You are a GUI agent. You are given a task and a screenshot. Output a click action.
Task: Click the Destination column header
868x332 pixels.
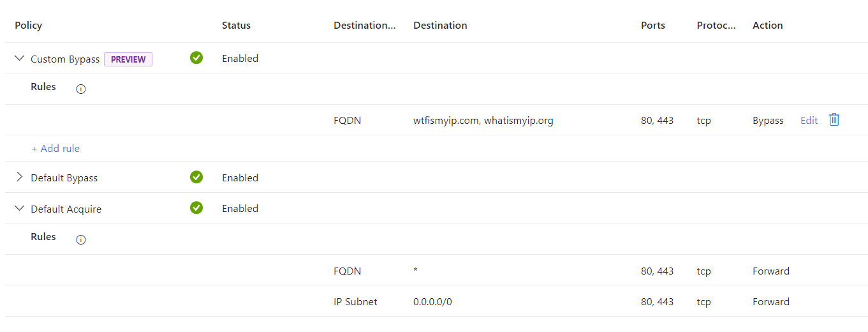(x=440, y=26)
